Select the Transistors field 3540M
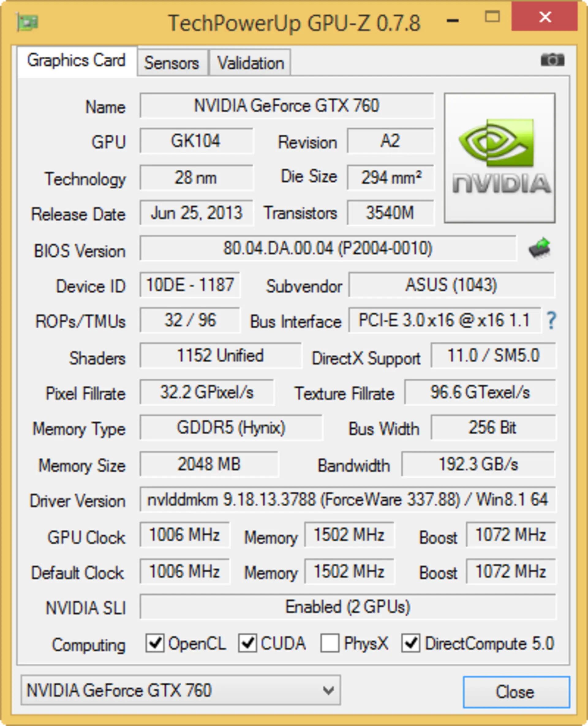 390,213
